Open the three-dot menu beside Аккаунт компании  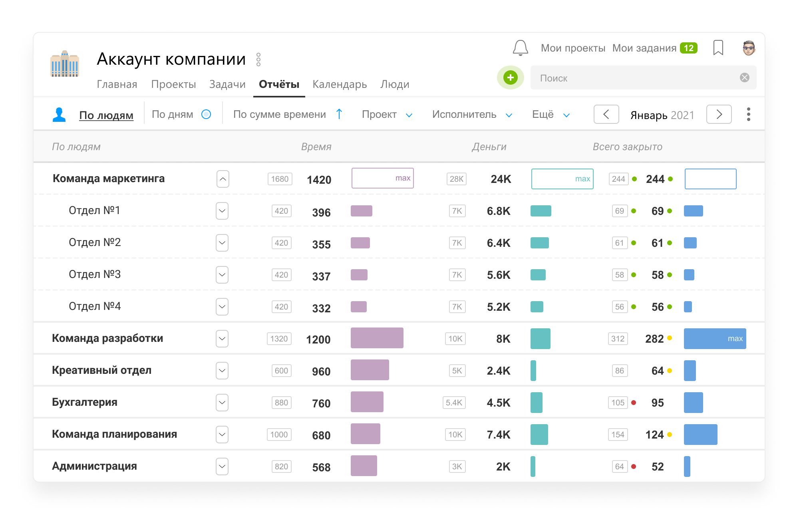258,60
